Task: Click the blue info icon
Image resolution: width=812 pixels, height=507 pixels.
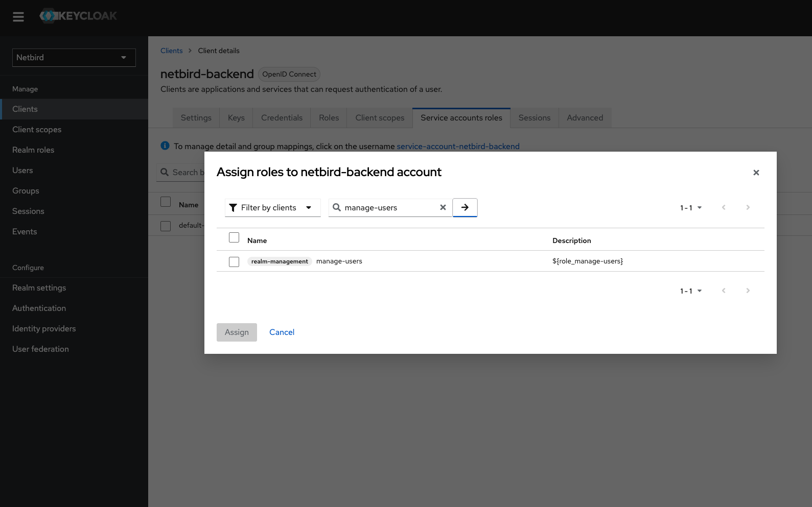Action: tap(165, 146)
